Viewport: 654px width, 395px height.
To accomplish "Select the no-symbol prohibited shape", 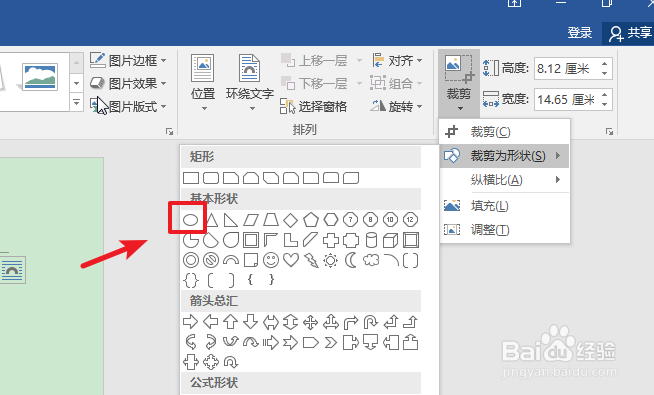I will coord(211,260).
